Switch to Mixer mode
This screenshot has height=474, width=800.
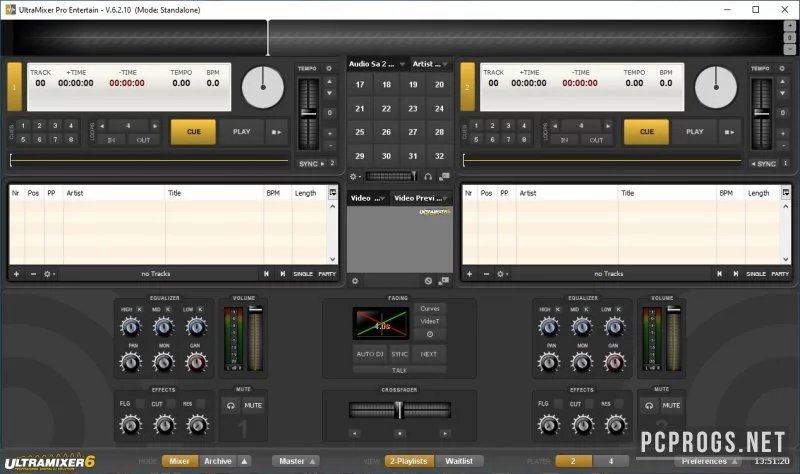(x=180, y=461)
